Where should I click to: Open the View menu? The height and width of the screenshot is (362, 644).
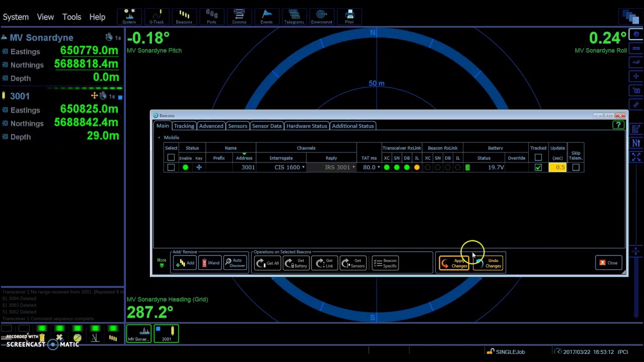[45, 17]
